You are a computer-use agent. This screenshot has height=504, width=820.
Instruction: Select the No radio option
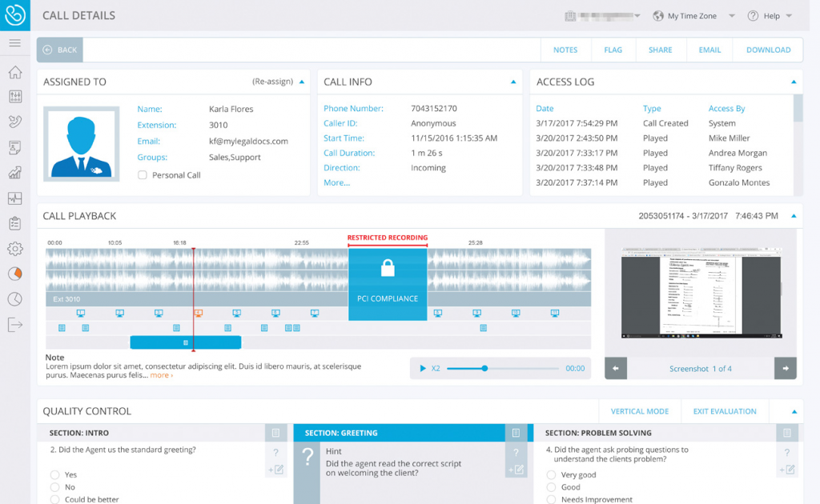(x=55, y=487)
